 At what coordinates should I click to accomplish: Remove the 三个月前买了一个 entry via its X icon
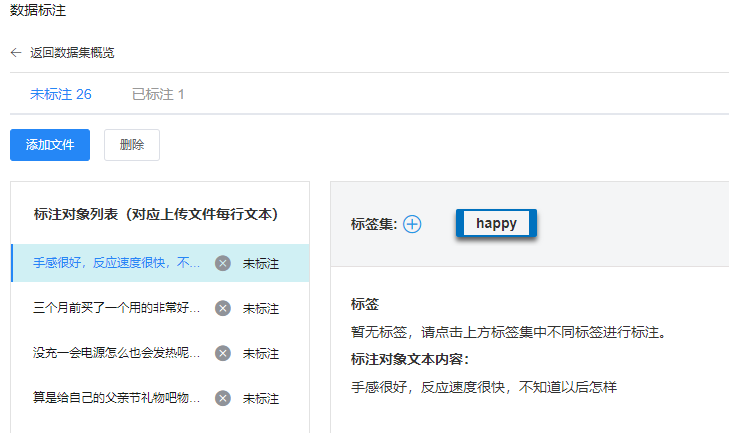223,308
